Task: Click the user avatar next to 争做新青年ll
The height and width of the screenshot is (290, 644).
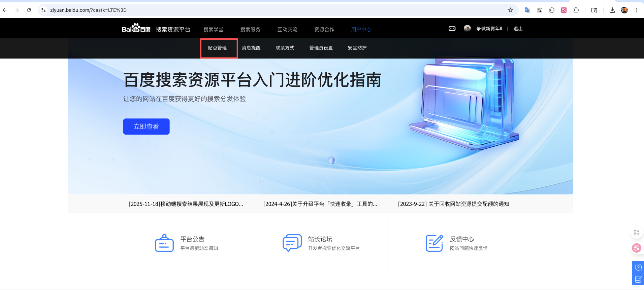Action: coord(467,28)
